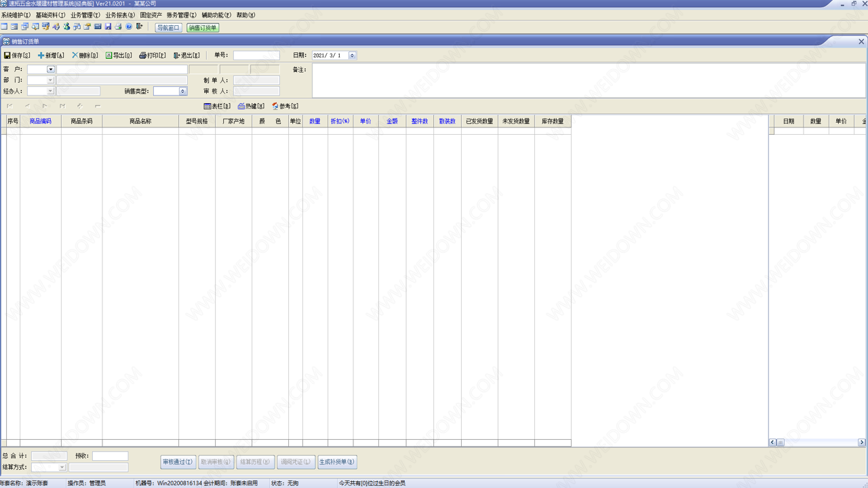868x488 pixels.
Task: Print the order with 打印[P]
Action: coord(153,56)
